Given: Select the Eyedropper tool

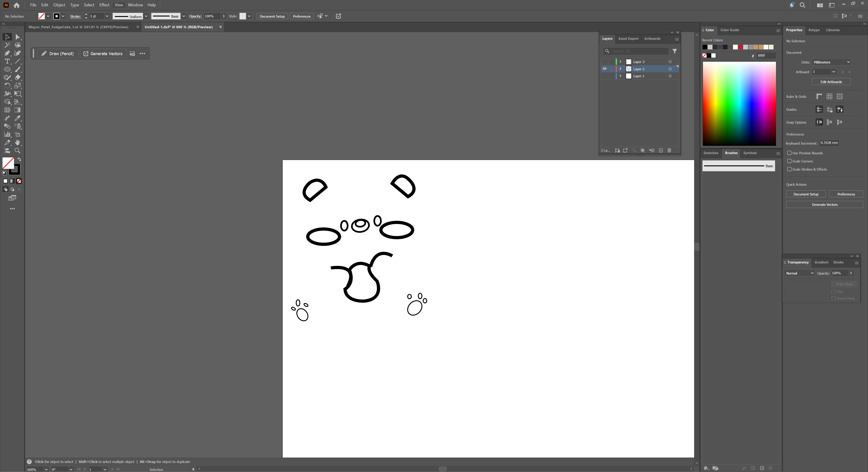Looking at the screenshot, I should (x=17, y=118).
